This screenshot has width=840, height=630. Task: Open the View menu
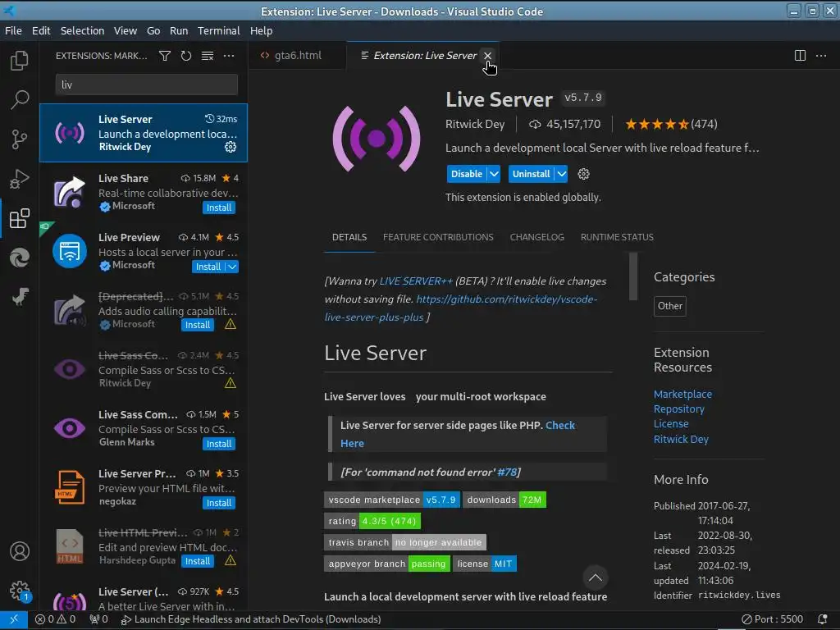click(126, 30)
